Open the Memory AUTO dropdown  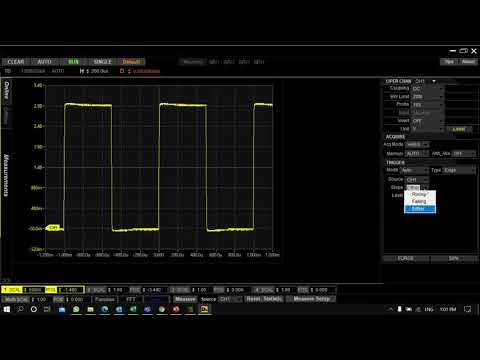[x=417, y=153]
